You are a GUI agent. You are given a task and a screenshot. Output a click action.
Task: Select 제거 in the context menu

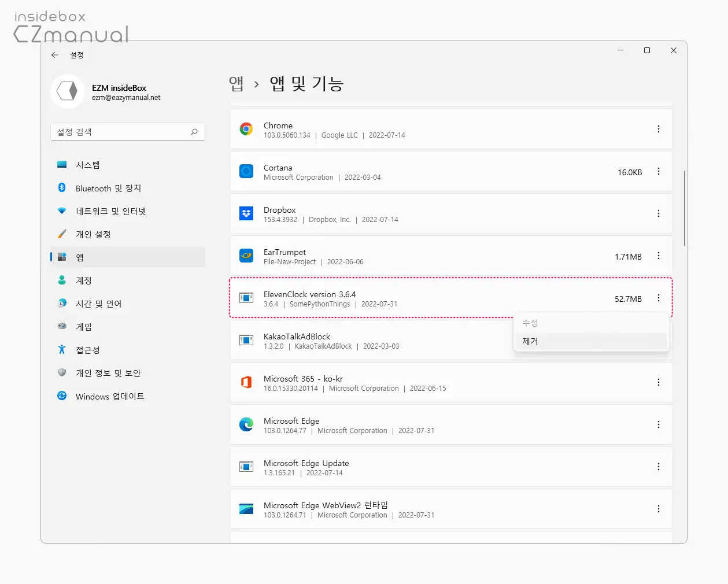591,341
